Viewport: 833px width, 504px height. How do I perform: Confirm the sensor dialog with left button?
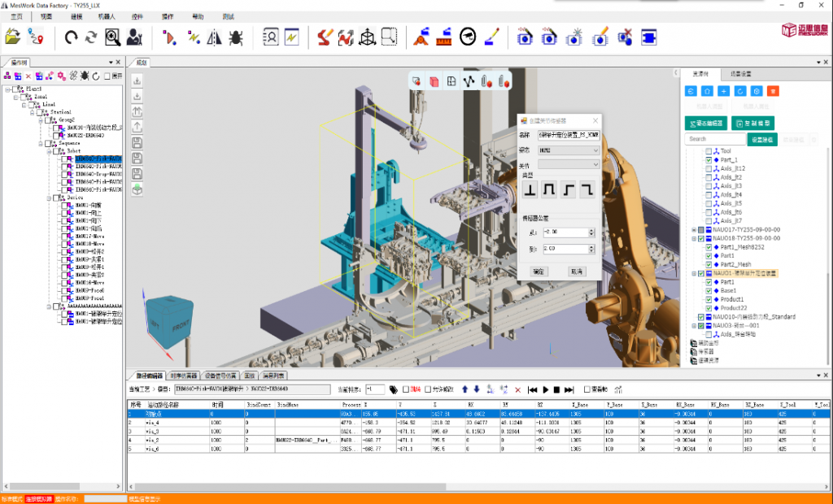coord(539,272)
